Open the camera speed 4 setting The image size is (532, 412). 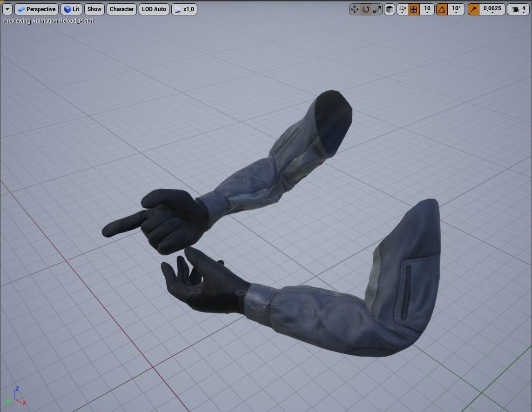point(518,9)
